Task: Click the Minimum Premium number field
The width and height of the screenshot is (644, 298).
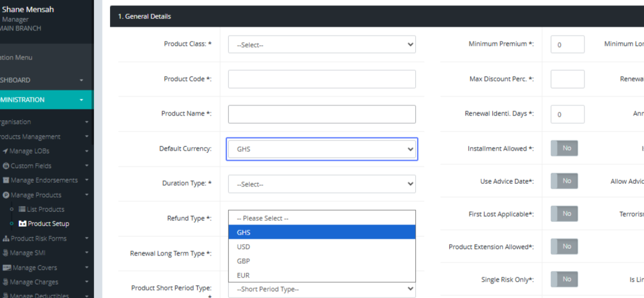Action: pos(567,44)
